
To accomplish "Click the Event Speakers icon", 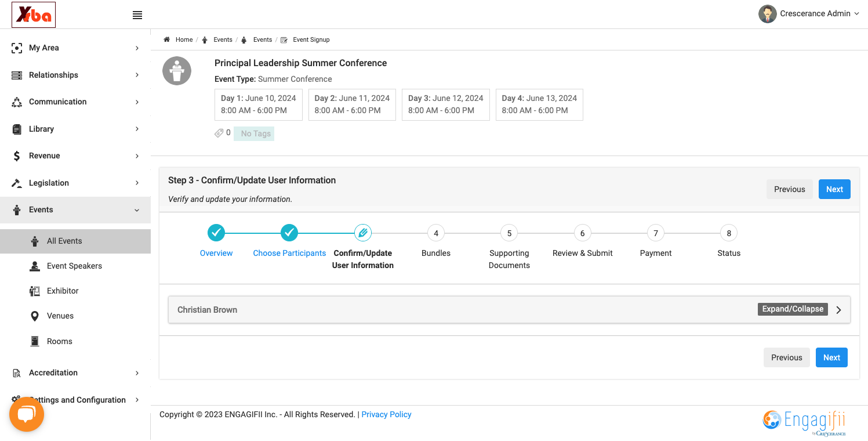I will coord(35,266).
